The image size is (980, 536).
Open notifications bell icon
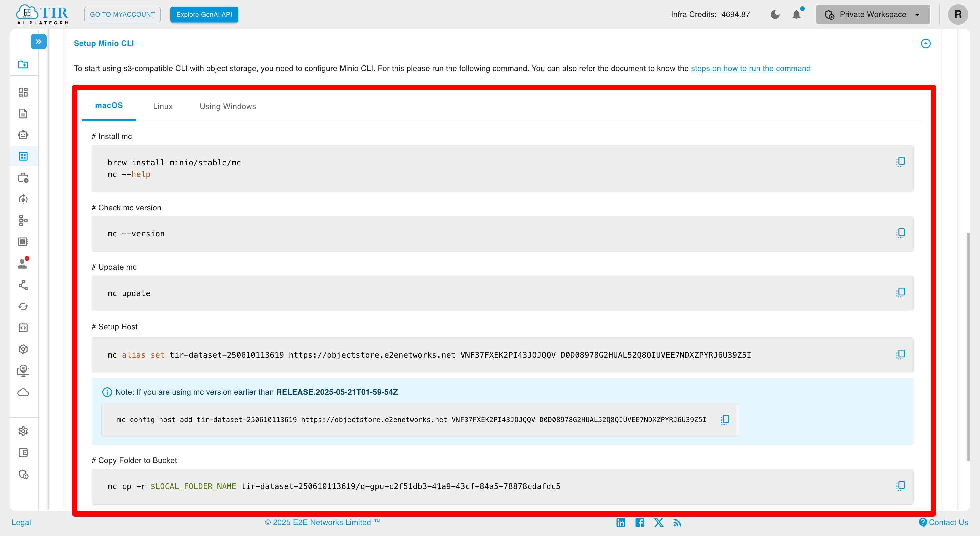797,14
